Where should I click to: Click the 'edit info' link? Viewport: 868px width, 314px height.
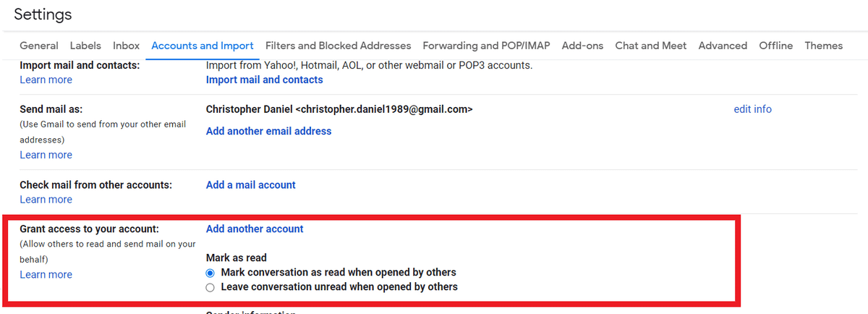753,109
